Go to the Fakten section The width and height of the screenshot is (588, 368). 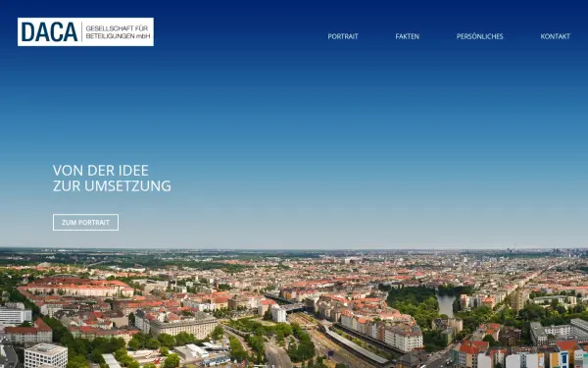408,36
